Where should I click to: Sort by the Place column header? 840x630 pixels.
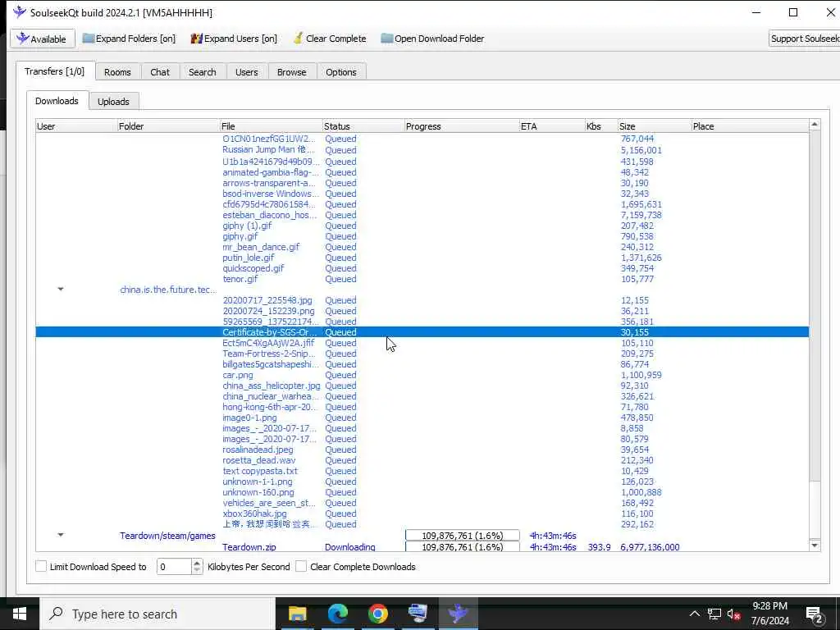tap(750, 126)
